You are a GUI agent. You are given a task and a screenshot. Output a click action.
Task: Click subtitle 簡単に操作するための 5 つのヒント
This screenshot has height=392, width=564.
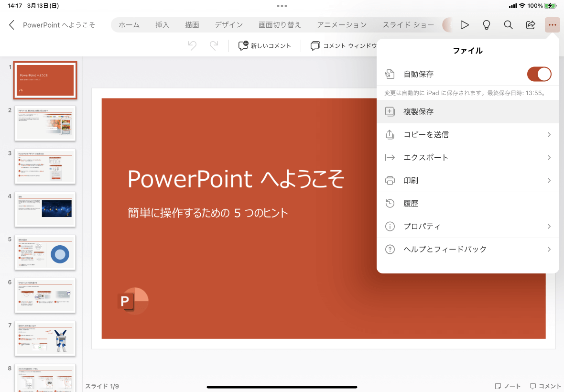pyautogui.click(x=208, y=213)
